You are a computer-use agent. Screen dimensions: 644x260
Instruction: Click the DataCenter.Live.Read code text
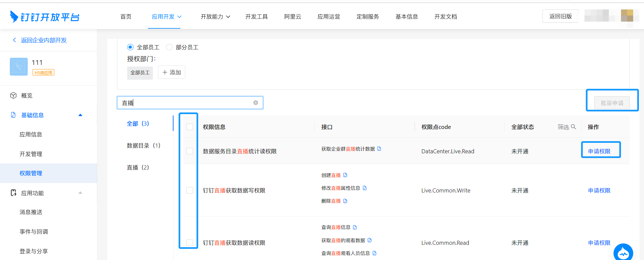pyautogui.click(x=448, y=151)
